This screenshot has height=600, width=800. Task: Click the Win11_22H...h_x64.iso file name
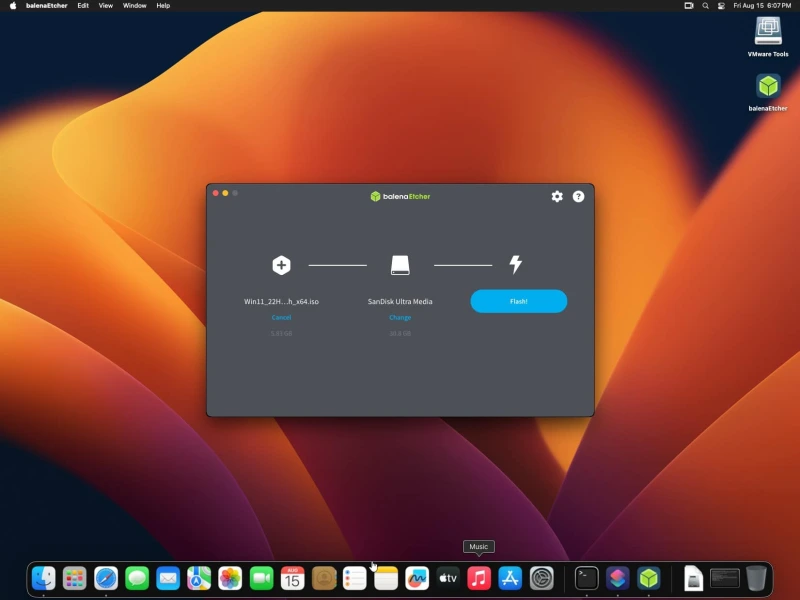click(x=281, y=302)
